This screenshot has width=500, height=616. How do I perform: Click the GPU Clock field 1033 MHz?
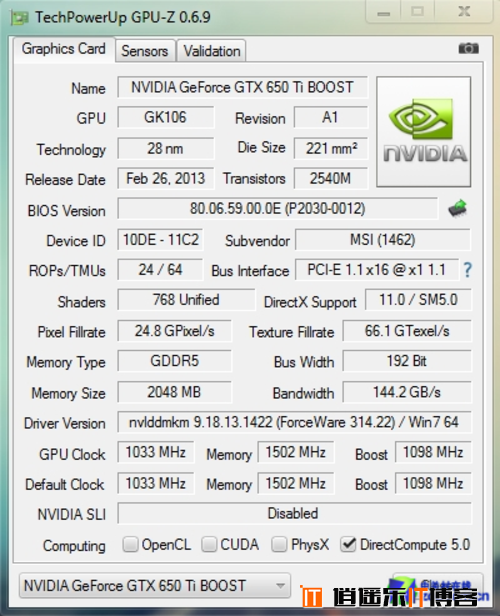click(x=156, y=452)
